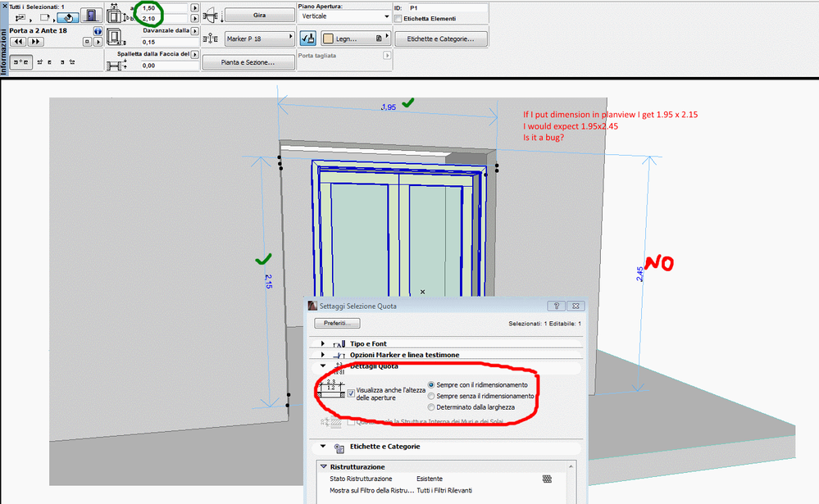This screenshot has width=819, height=504.
Task: Click the sill height (Davanzale) icon
Action: click(115, 37)
